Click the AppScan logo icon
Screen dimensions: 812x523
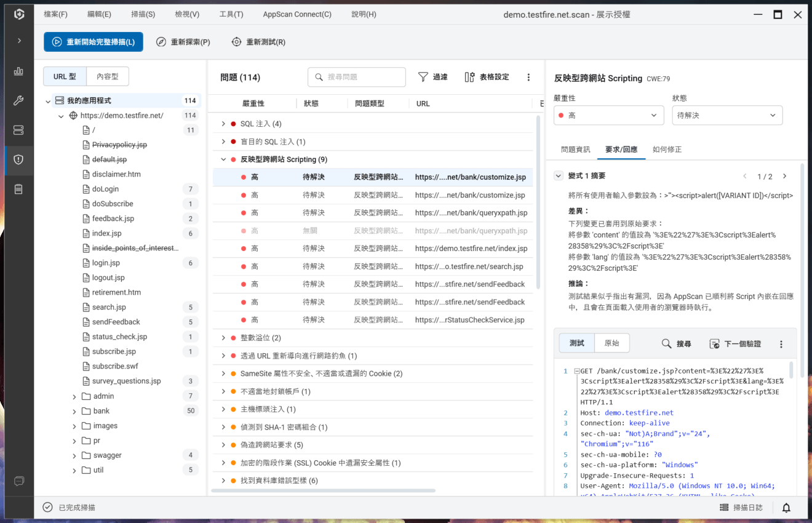coord(19,14)
